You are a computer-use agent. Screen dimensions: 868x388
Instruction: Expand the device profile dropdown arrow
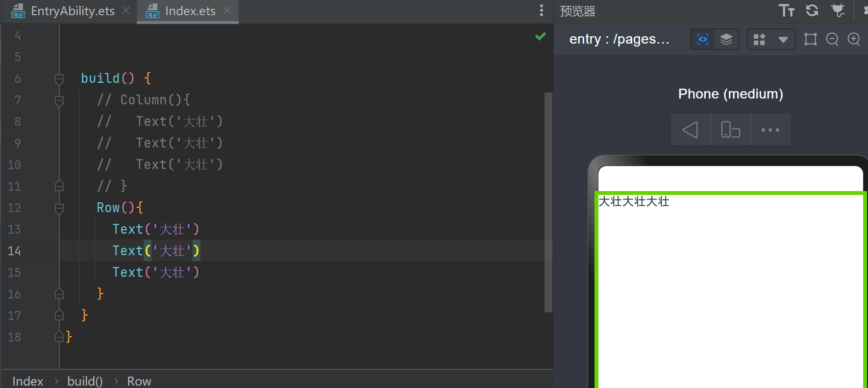(783, 40)
